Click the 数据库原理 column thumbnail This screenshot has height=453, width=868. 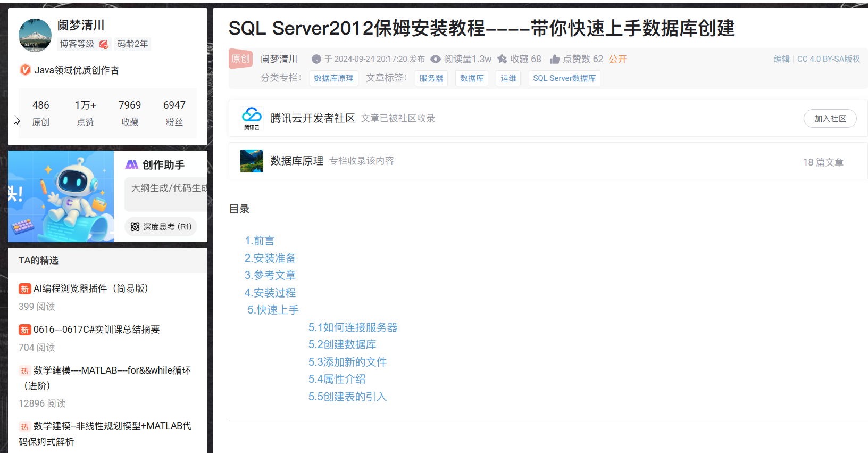(252, 161)
